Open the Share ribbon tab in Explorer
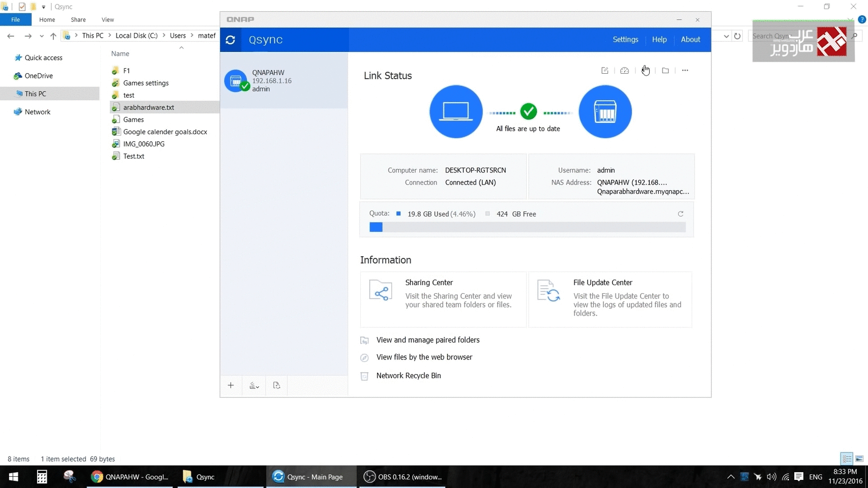868x488 pixels. coord(78,20)
